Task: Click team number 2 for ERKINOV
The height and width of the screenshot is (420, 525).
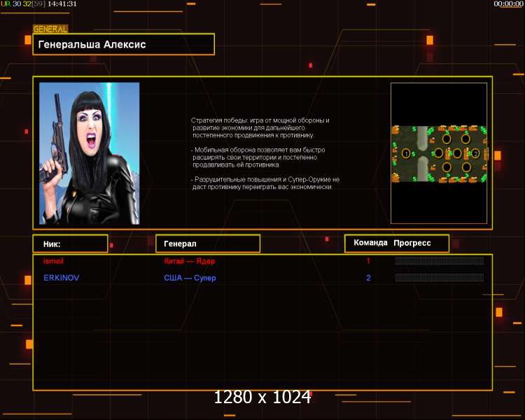Action: 368,278
